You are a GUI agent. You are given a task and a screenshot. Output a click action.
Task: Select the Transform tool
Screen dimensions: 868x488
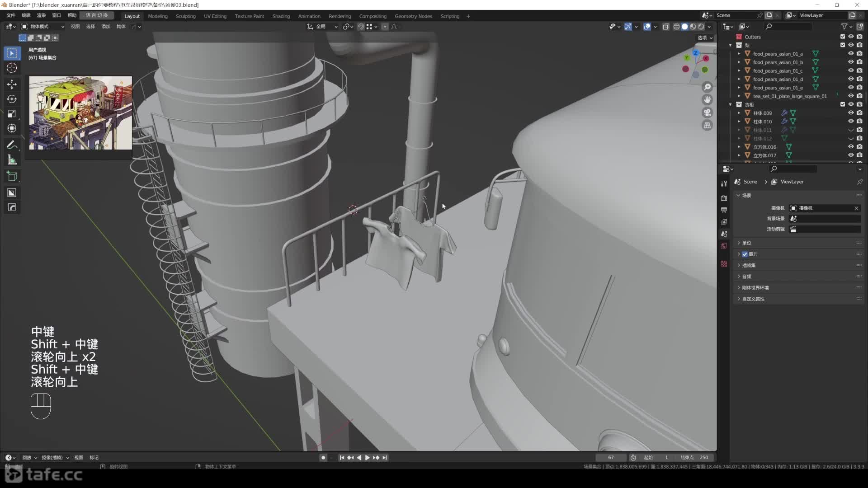coord(12,128)
